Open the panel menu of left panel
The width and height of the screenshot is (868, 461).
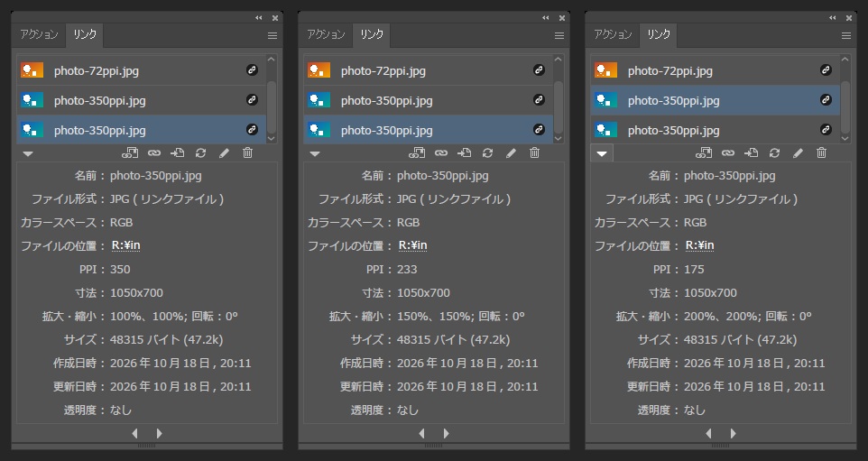coord(272,35)
